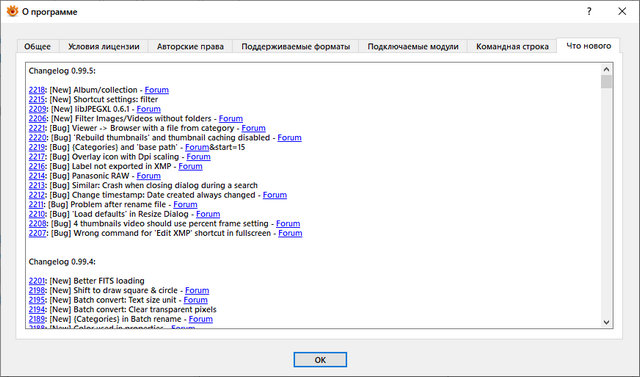
Task: Open Forum link for Shift to draw square
Action: coord(197,291)
